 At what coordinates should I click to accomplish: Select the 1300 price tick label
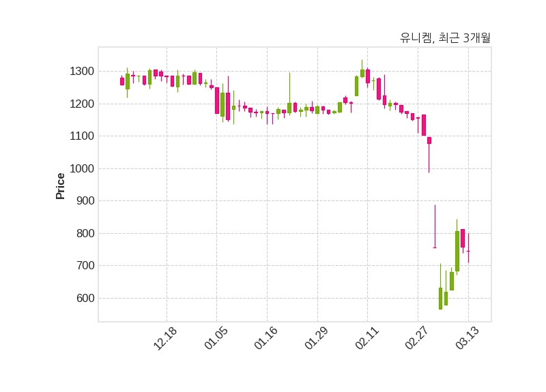coord(81,72)
